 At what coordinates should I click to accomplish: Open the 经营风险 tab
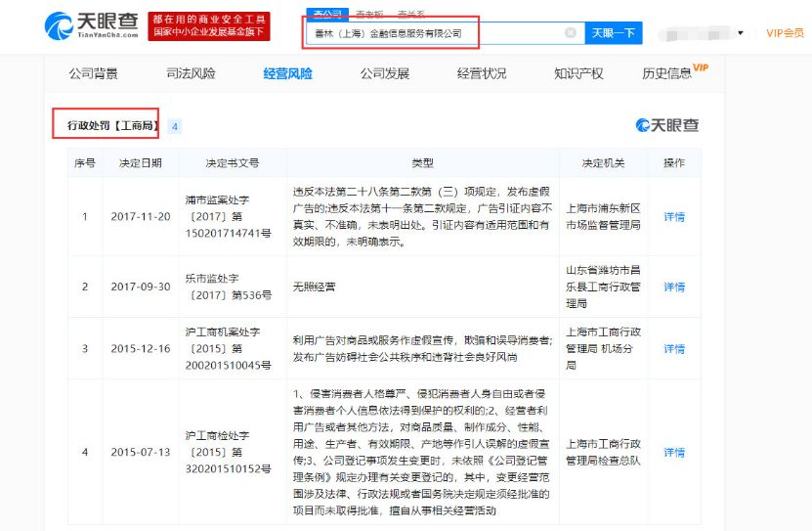point(287,73)
